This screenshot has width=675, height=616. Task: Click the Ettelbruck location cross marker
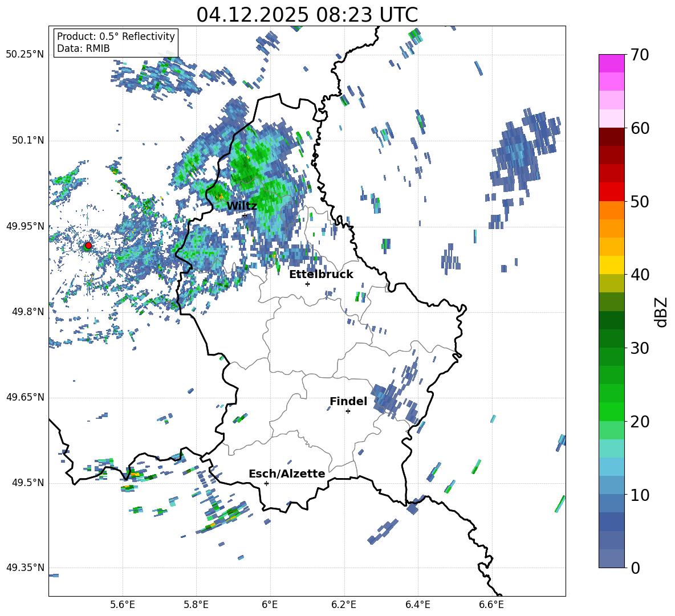coord(307,284)
